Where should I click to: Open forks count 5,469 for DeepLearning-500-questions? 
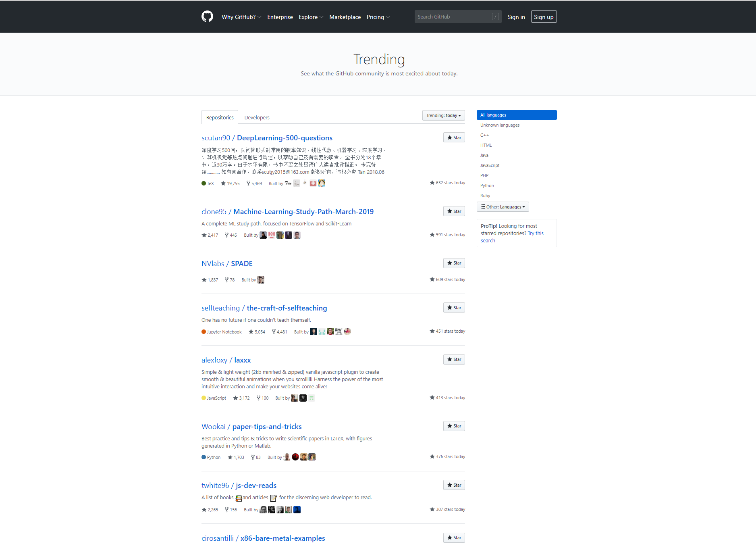pos(254,183)
